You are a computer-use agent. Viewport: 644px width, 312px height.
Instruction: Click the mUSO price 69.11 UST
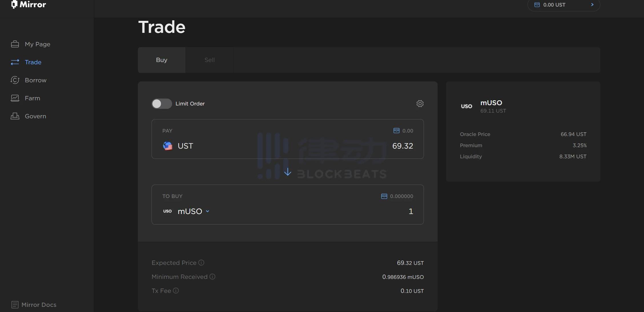coord(493,111)
